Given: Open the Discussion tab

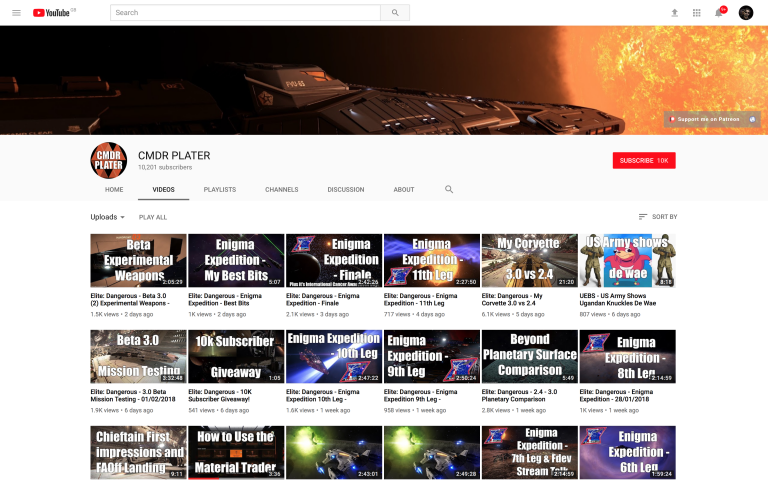Looking at the screenshot, I should click(x=346, y=190).
